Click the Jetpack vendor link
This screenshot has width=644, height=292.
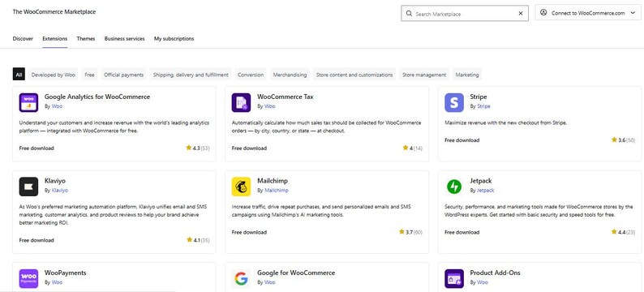point(486,191)
